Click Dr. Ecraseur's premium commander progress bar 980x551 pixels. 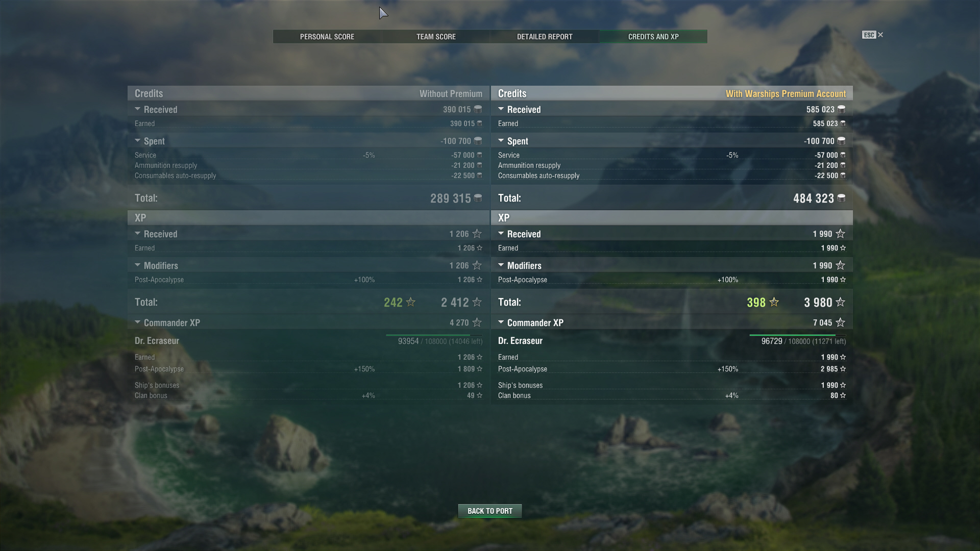tap(797, 335)
